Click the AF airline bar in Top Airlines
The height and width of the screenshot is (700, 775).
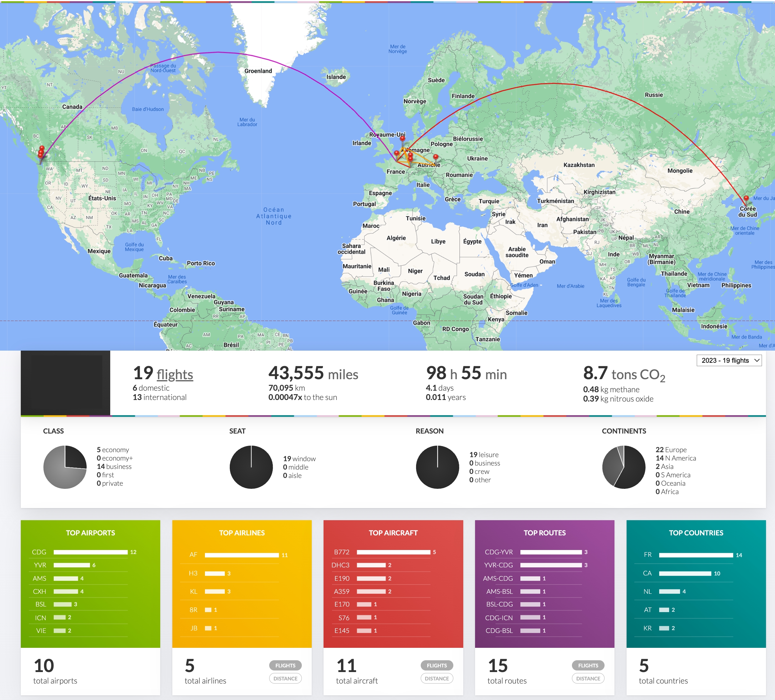(x=242, y=555)
